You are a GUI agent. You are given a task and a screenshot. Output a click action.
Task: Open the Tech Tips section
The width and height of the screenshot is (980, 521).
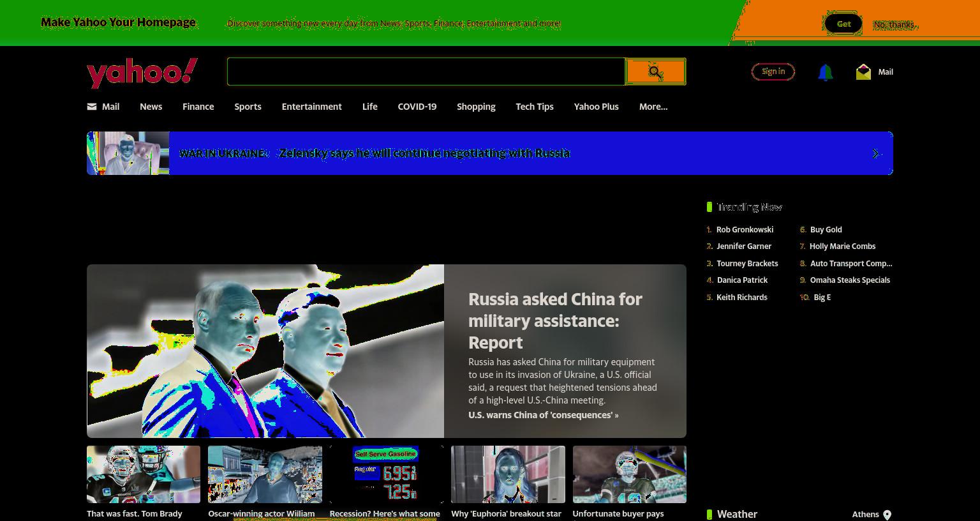[x=535, y=107]
